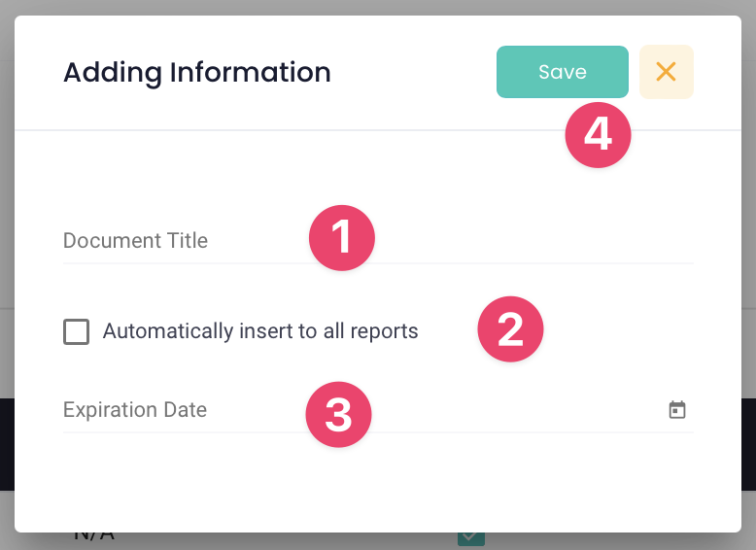
Task: Click the 'Document Title' placeholder text
Action: click(135, 241)
